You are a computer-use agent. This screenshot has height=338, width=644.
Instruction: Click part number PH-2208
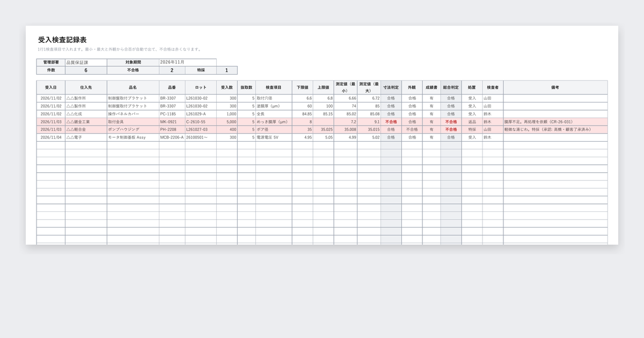[x=172, y=129]
